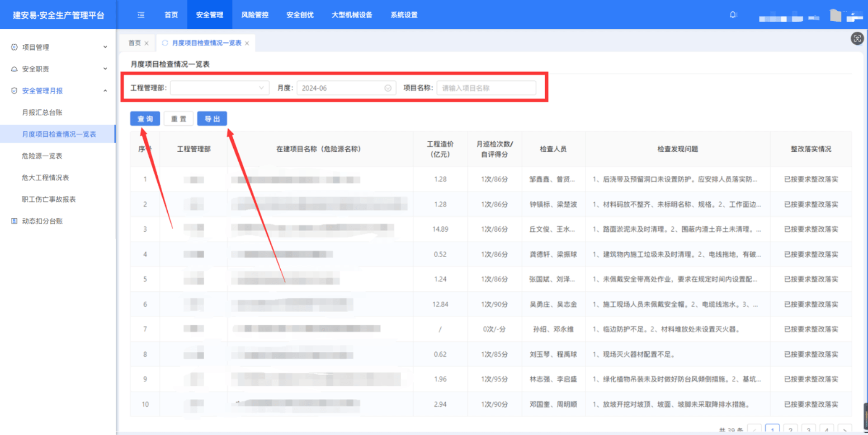Open the notification bell icon
The height and width of the screenshot is (435, 868).
click(733, 15)
